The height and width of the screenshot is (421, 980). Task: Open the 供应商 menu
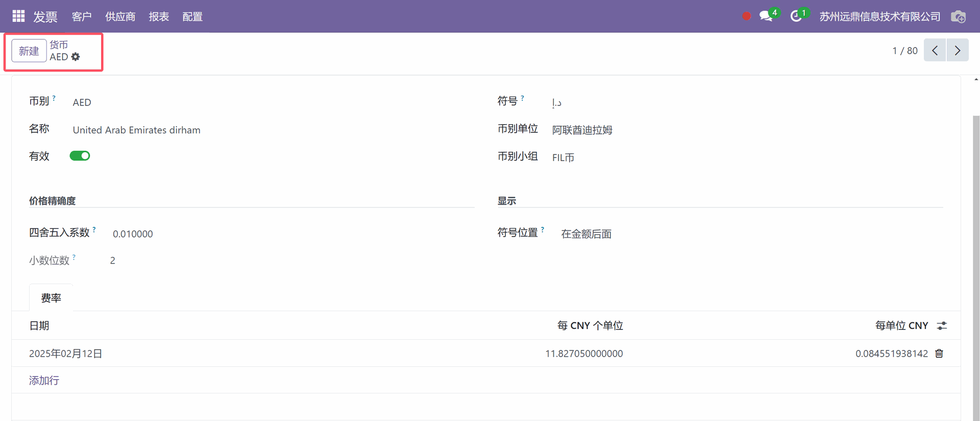(120, 16)
